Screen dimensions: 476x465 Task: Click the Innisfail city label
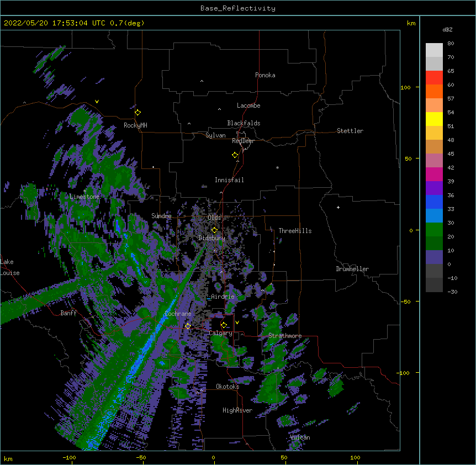[229, 180]
